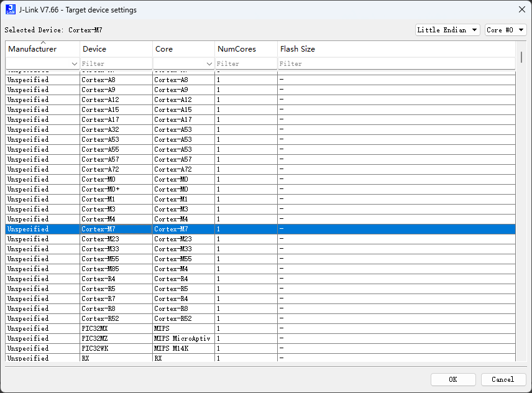Select the Cortex-A57 device cell

pyautogui.click(x=116, y=160)
